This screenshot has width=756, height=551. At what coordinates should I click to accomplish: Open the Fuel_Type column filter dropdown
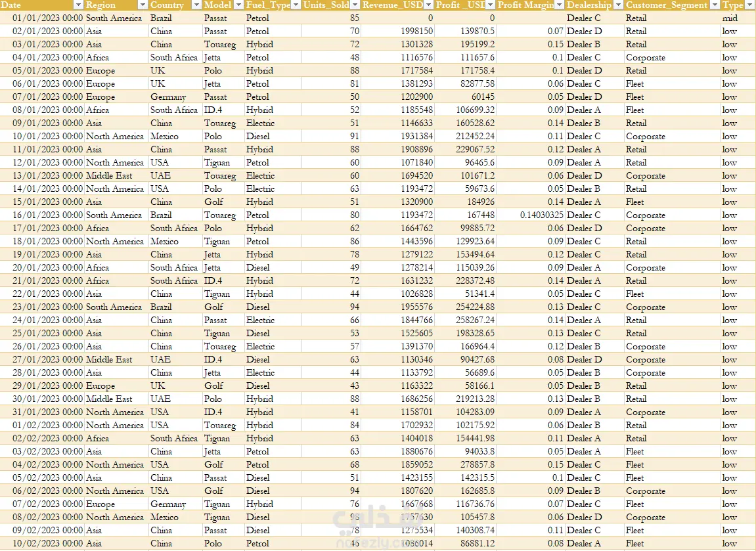tap(296, 5)
